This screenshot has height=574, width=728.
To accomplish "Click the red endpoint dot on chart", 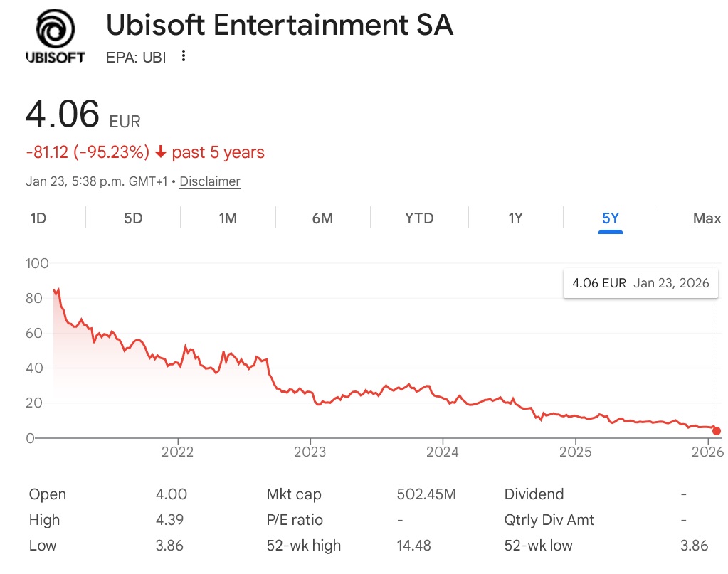I will tap(717, 431).
